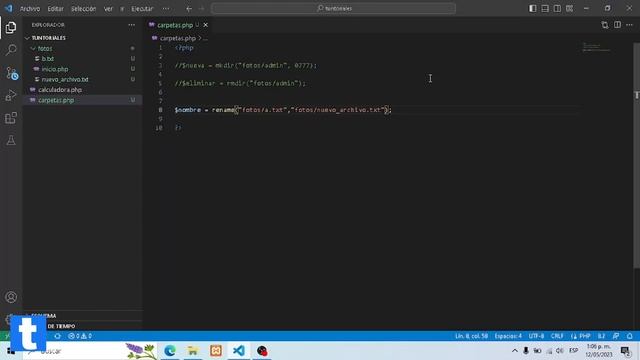Open b.txt in the explorer
This screenshot has width=640, height=360.
click(48, 59)
